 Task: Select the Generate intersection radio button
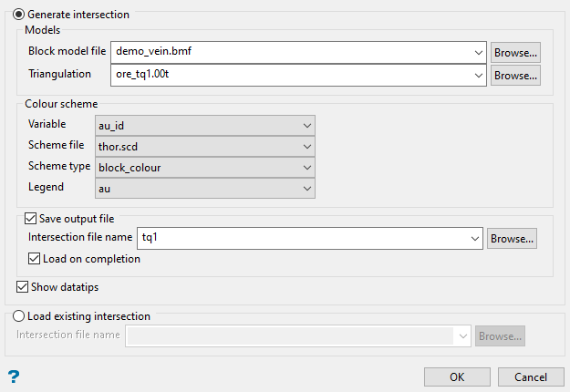click(19, 15)
